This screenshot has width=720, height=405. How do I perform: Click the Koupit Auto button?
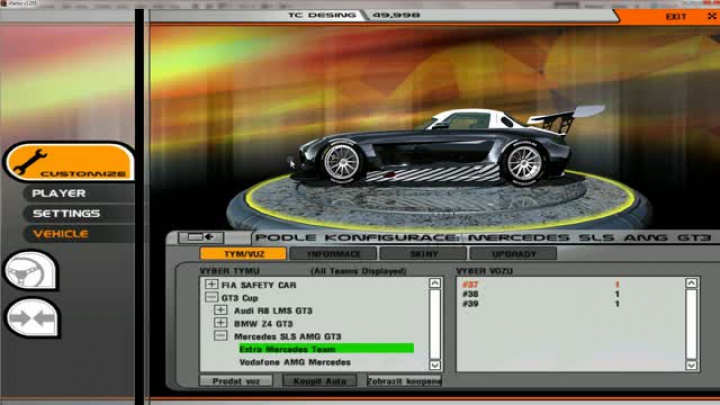[x=320, y=381]
